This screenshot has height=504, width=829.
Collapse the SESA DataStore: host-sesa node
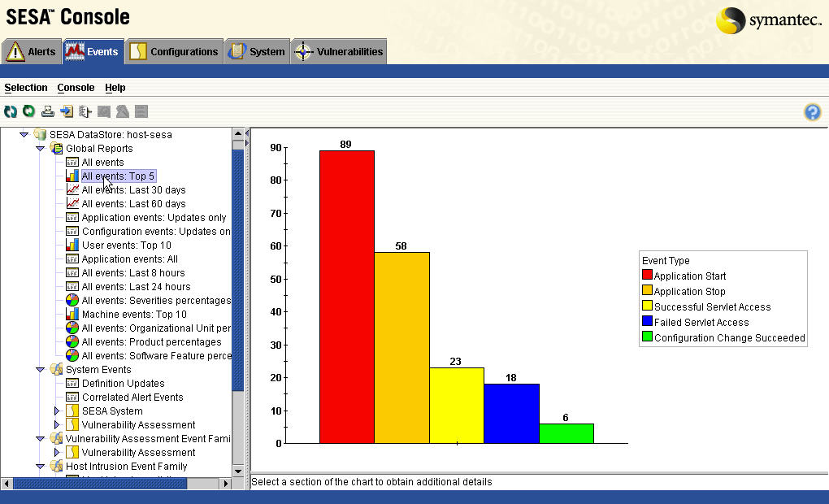24,135
